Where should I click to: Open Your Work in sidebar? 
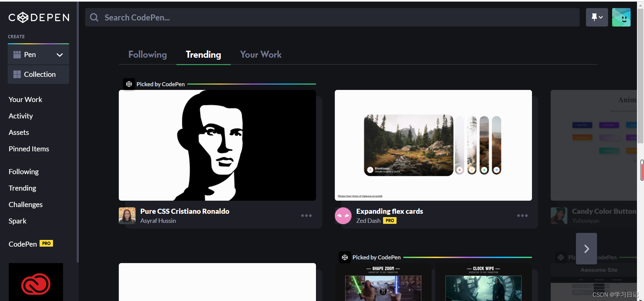[x=25, y=100]
